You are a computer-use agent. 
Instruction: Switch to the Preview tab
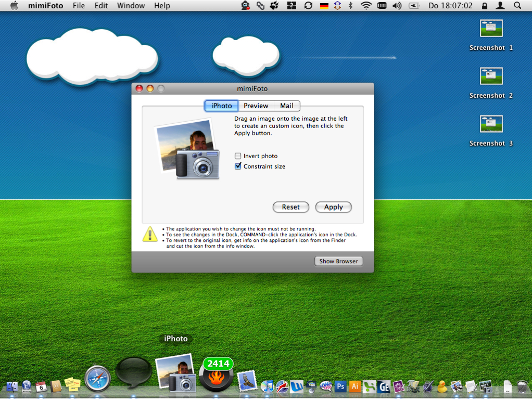tap(256, 106)
